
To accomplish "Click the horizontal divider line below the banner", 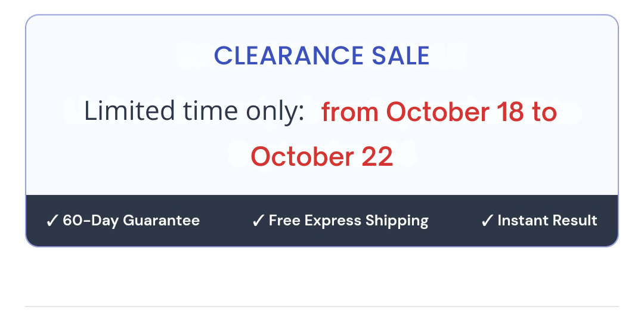I will point(321,306).
